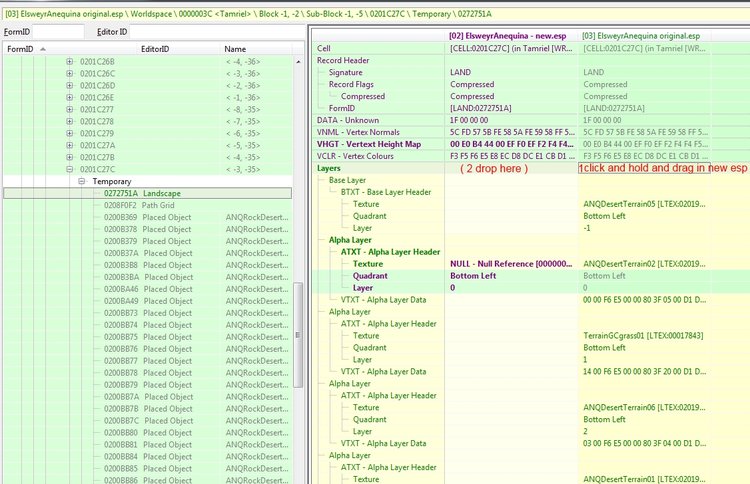This screenshot has height=484, width=750.
Task: Expand tree node 0201C279
Action: tap(69, 133)
